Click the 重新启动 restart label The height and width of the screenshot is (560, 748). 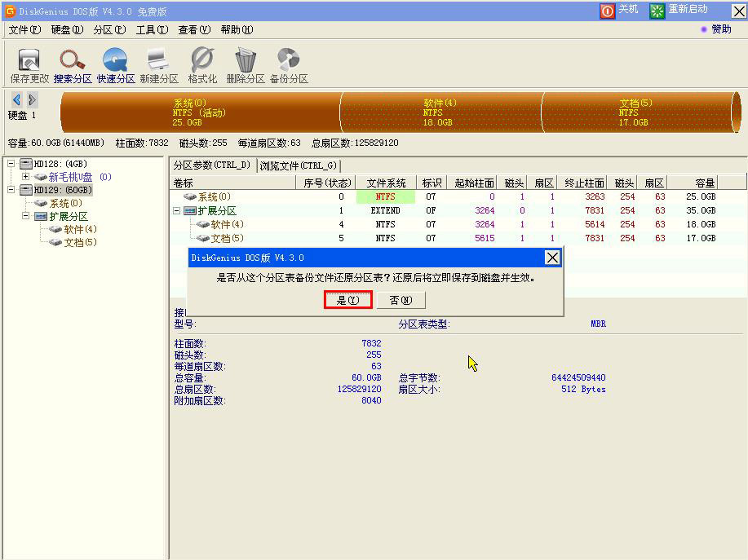click(688, 10)
